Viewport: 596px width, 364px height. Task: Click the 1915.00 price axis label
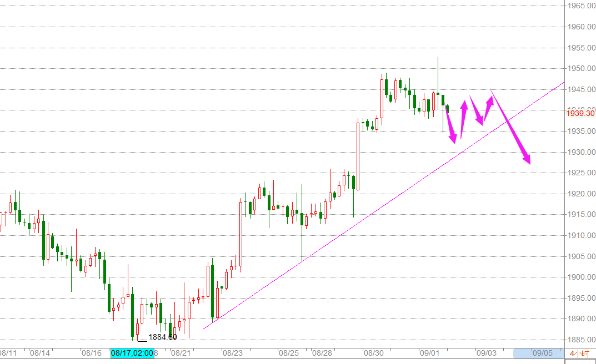pos(581,214)
